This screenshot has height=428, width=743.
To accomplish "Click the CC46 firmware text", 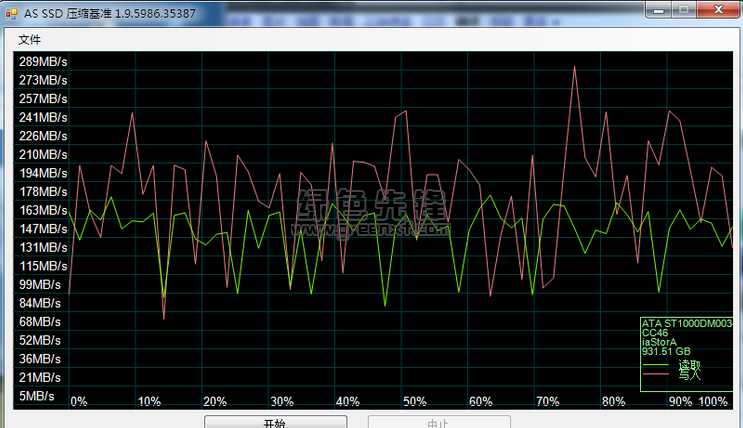I will (655, 333).
